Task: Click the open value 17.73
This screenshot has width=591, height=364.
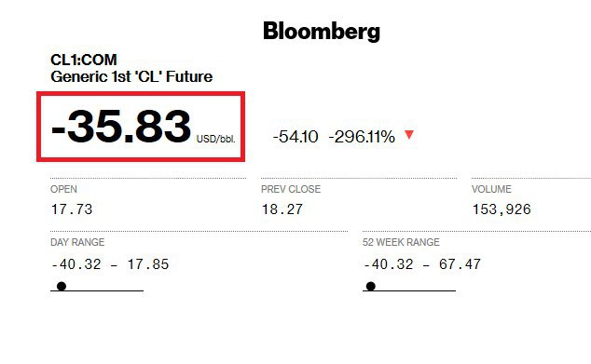Action: click(72, 209)
